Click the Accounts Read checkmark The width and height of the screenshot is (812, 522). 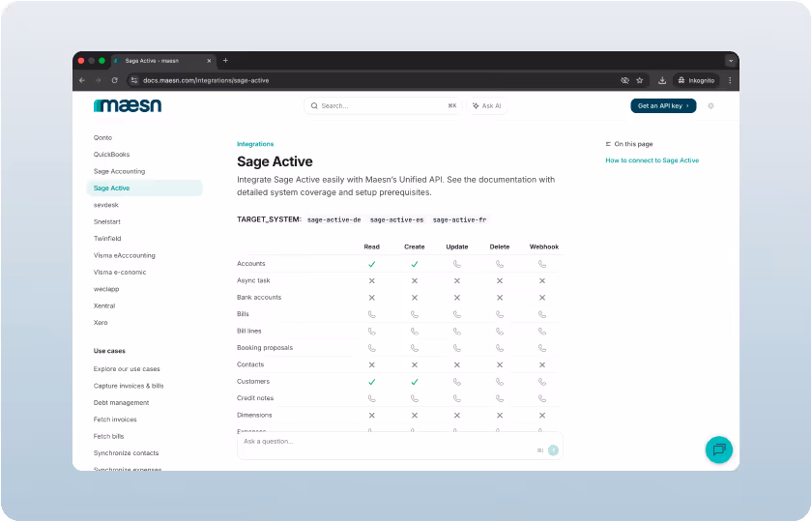372,264
